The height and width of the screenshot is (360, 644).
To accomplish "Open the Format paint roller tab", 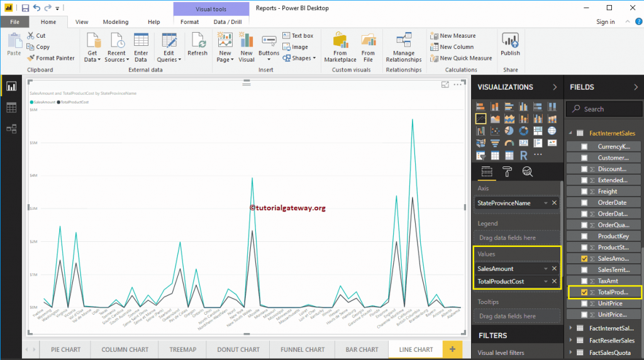I will (x=507, y=172).
